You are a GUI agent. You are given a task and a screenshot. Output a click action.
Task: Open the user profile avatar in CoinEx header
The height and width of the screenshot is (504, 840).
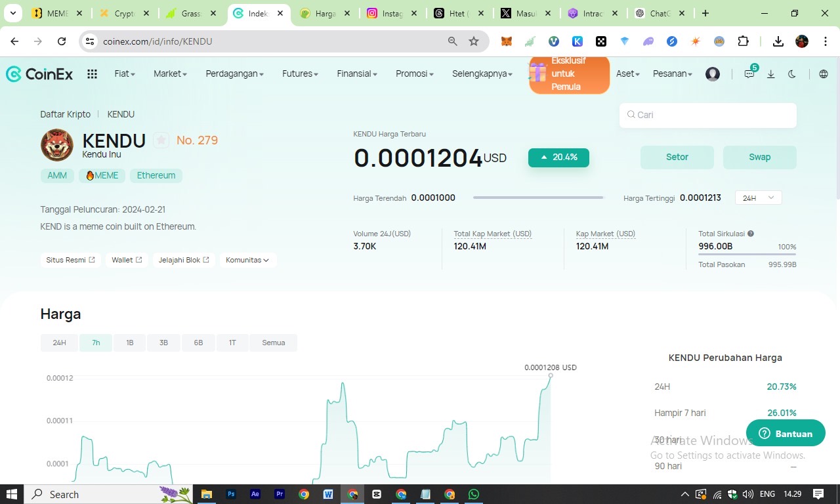pyautogui.click(x=713, y=74)
